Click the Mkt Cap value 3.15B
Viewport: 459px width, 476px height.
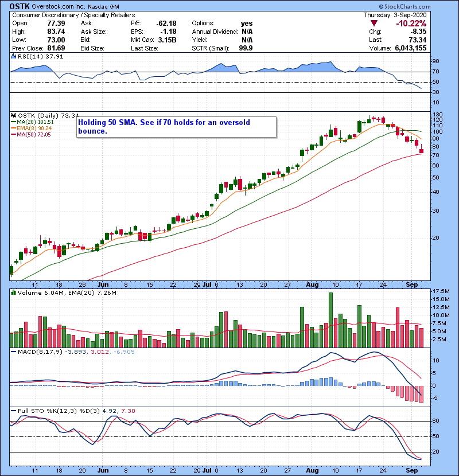167,40
